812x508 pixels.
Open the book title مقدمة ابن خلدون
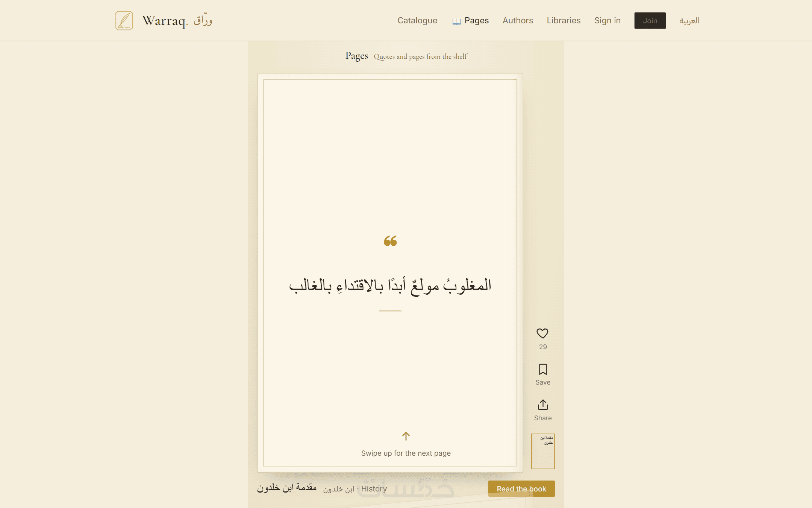tap(287, 488)
